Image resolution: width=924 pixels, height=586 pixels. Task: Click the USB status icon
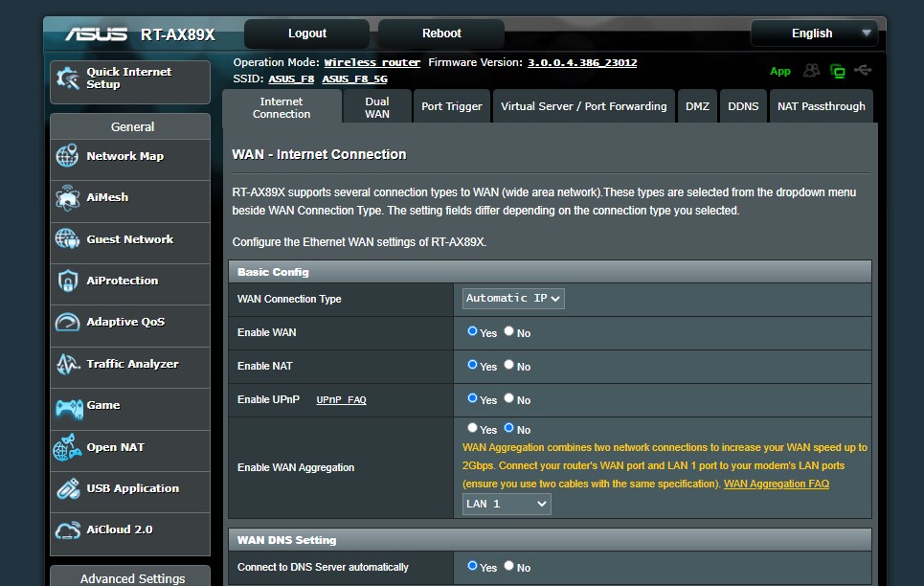click(x=863, y=70)
